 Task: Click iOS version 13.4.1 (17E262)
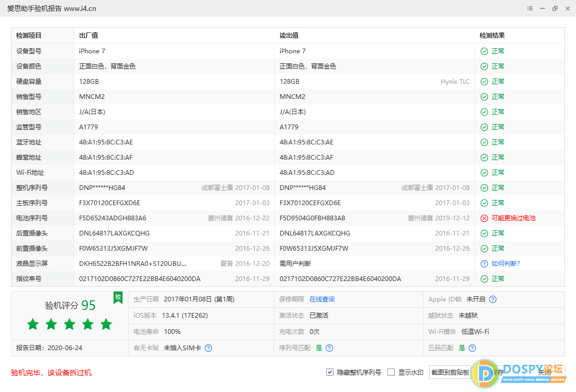185,316
